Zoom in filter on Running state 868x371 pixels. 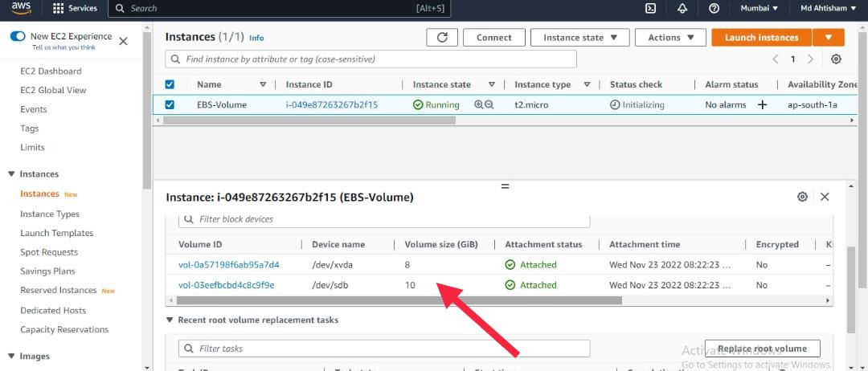(x=479, y=104)
